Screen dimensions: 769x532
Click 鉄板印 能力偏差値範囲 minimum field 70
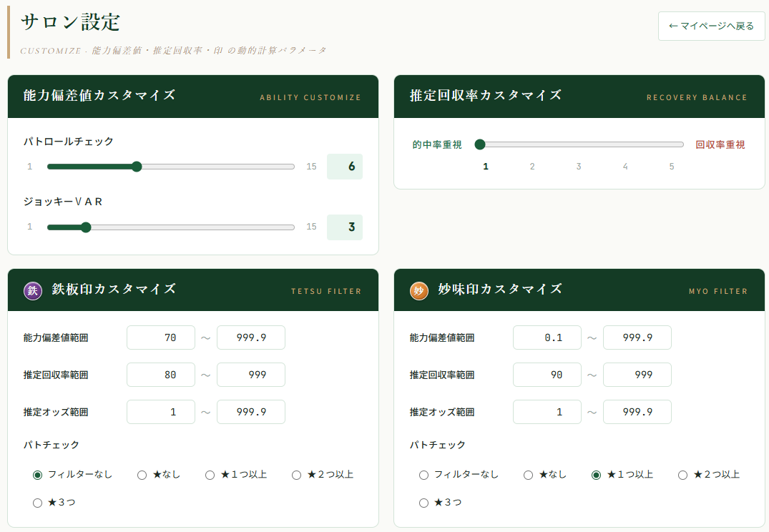[x=161, y=338]
